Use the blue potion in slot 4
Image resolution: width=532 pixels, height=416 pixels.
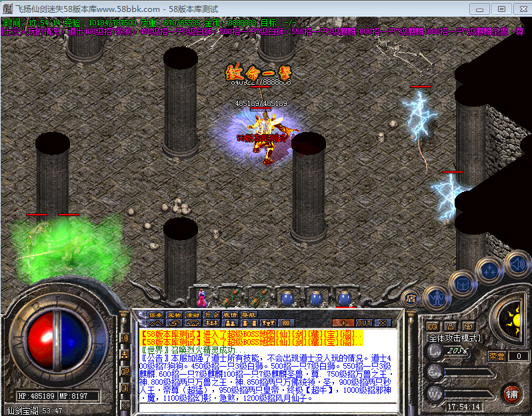tap(288, 299)
